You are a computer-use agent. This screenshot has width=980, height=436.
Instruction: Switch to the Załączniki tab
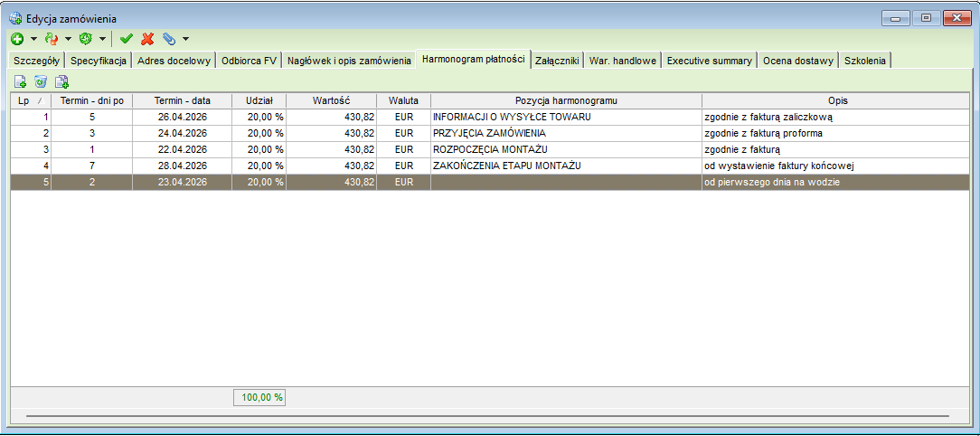click(558, 61)
